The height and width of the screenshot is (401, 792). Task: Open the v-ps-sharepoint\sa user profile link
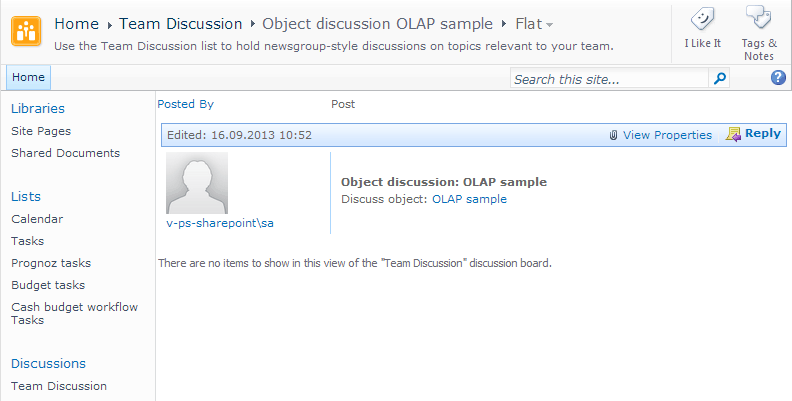coord(220,223)
